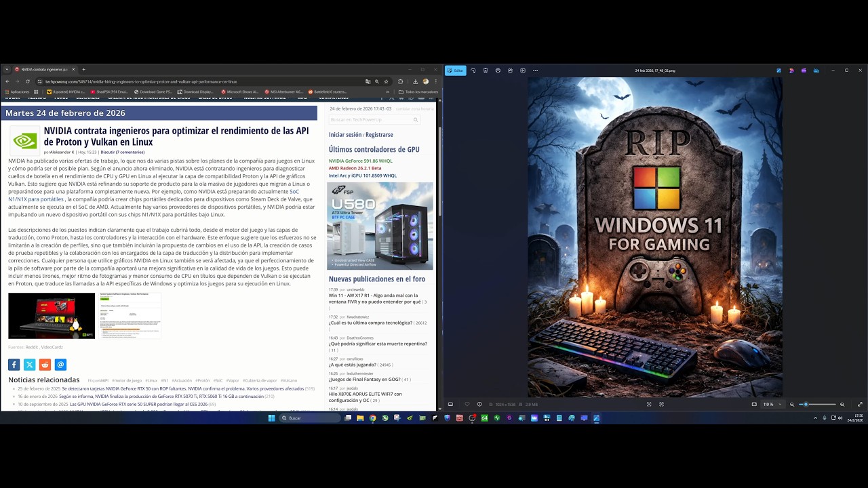868x488 pixels.
Task: Print the image from Photos toolbar
Action: 498,70
